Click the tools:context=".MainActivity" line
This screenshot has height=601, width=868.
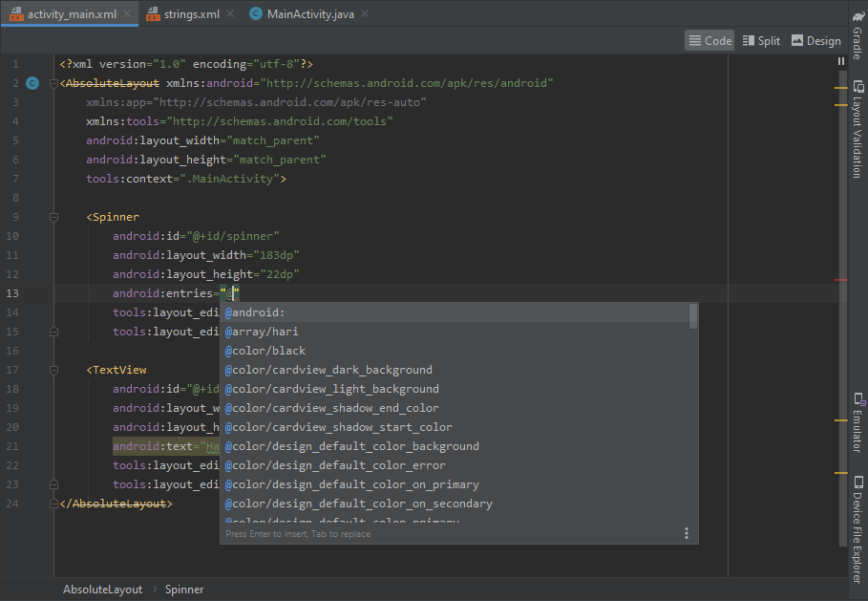[186, 179]
